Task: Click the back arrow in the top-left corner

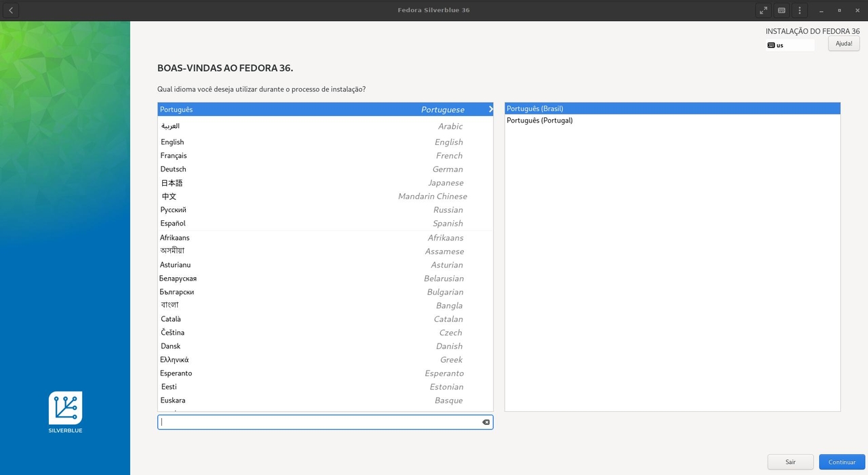Action: (10, 10)
